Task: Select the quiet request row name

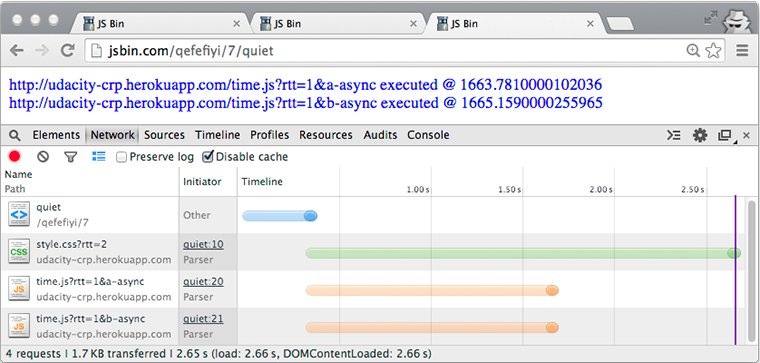Action: (x=48, y=207)
